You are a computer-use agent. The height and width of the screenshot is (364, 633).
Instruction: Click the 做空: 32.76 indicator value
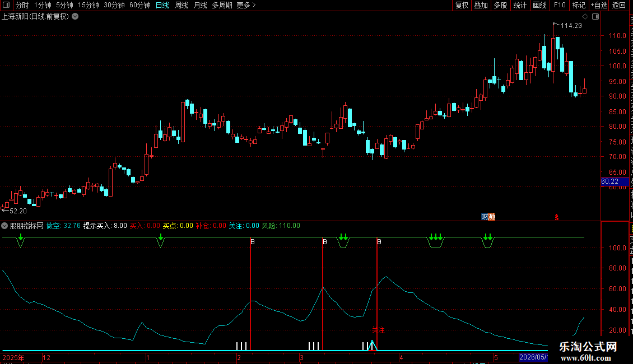tap(63, 226)
